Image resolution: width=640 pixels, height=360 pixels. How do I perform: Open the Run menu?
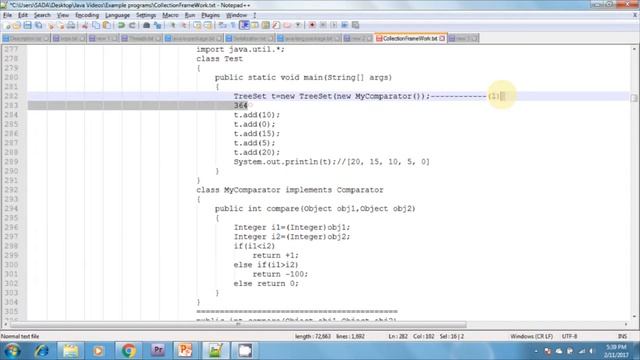tap(190, 15)
